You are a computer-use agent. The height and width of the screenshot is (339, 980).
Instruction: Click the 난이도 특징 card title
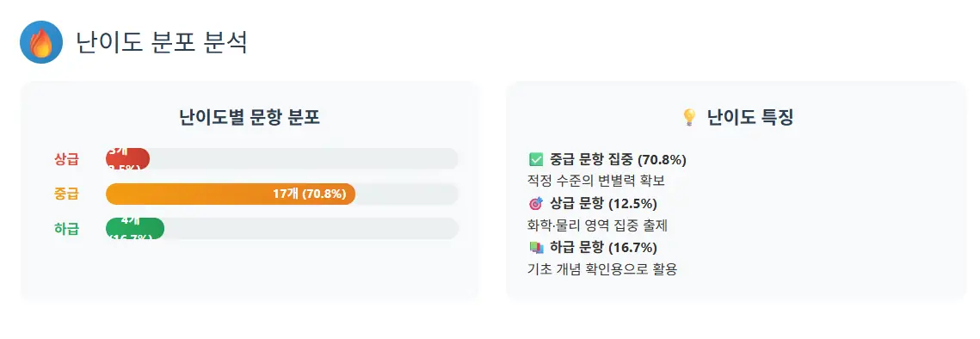click(750, 118)
